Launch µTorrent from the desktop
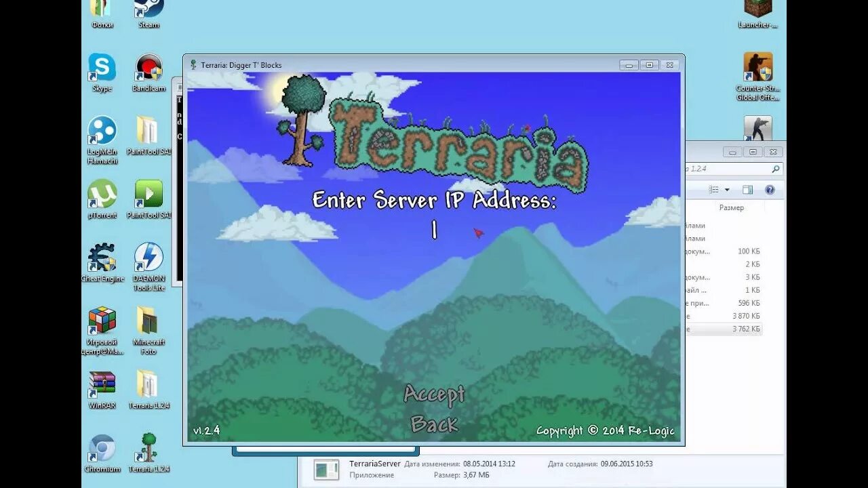The image size is (868, 488). (102, 199)
